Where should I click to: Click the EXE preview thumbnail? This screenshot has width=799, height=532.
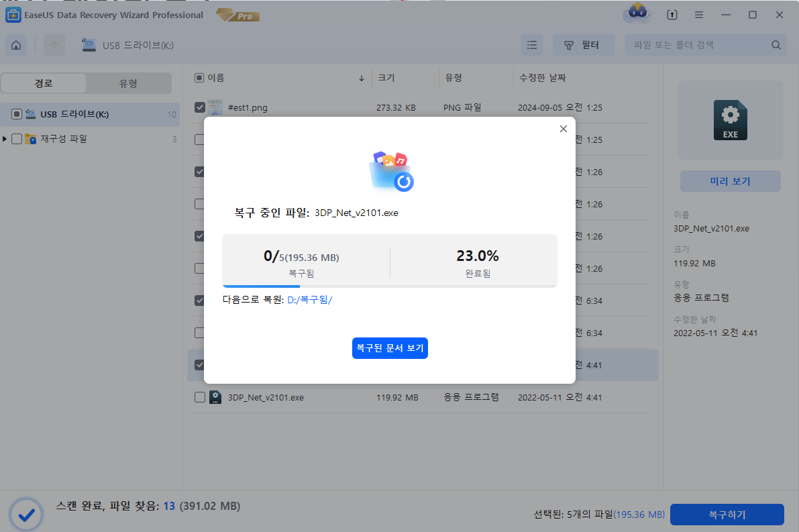[x=730, y=120]
